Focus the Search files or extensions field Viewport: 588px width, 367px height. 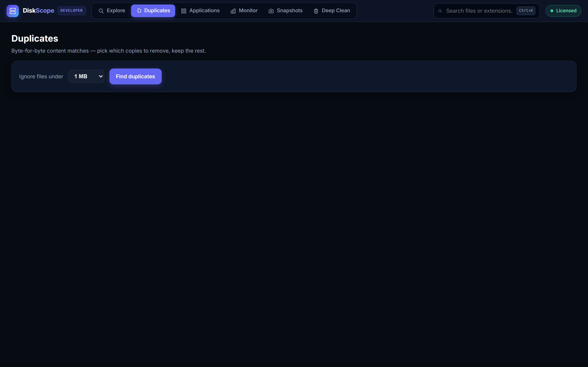(x=479, y=11)
